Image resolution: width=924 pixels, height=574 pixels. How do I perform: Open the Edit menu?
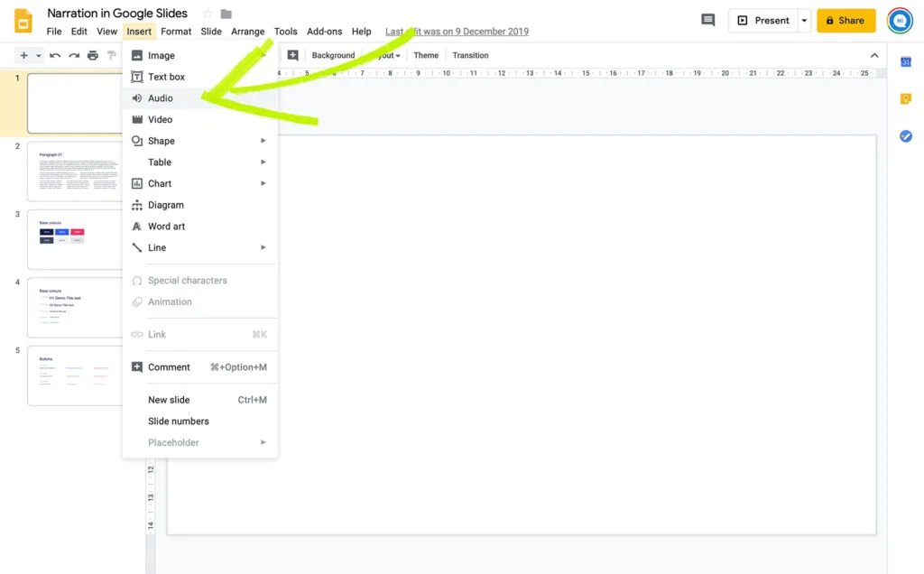click(x=79, y=32)
